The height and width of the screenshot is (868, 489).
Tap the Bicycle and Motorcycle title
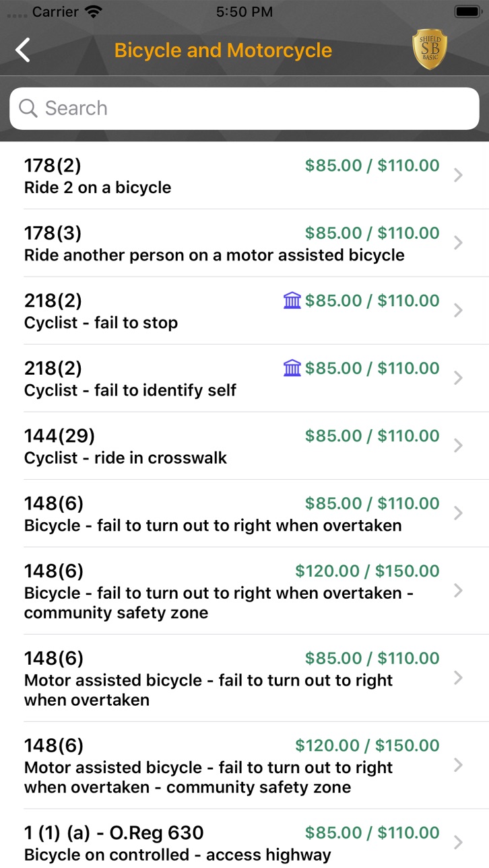tap(223, 50)
